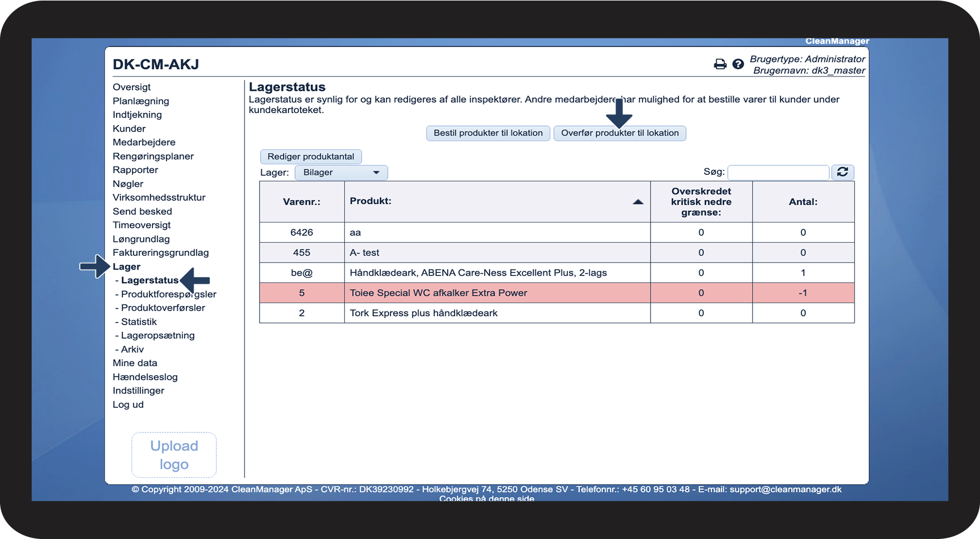980x539 pixels.
Task: Click Log ud to sign out
Action: click(x=128, y=405)
